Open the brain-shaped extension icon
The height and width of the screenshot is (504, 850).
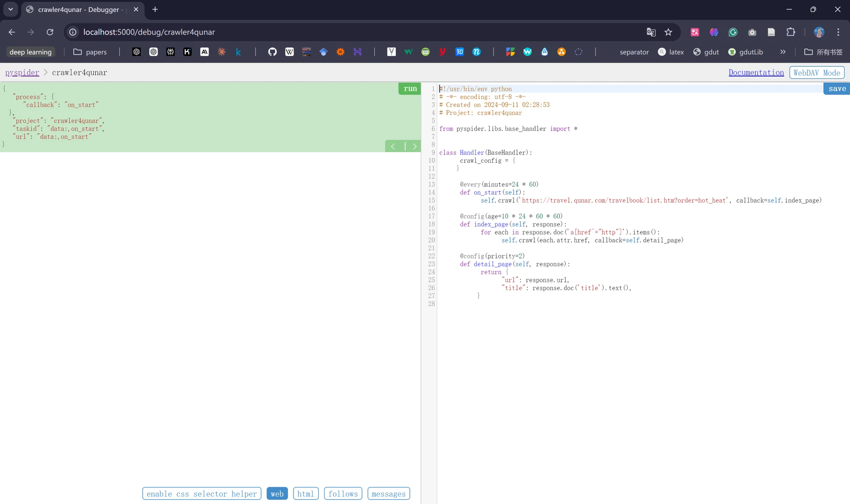[x=714, y=32]
